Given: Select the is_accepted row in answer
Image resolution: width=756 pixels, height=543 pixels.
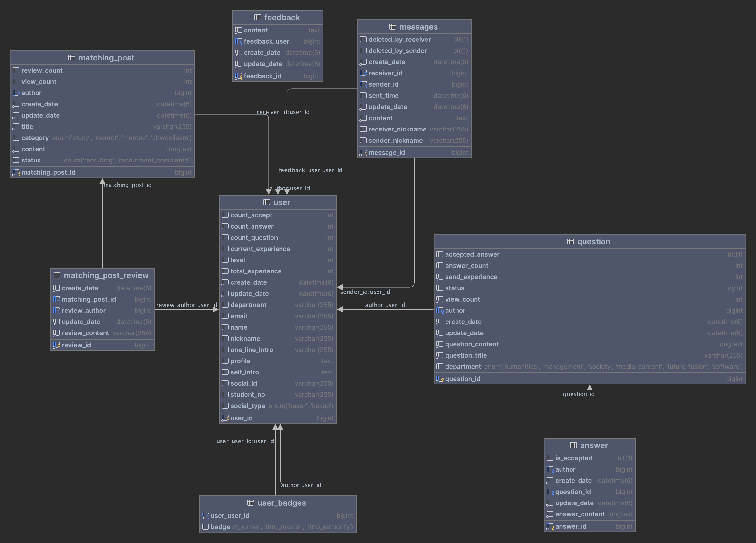Looking at the screenshot, I should tap(590, 458).
